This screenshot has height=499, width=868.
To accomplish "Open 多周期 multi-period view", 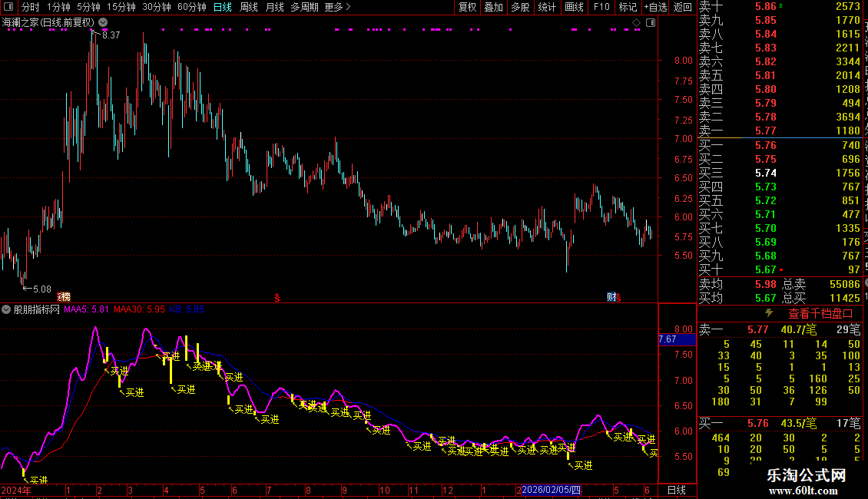I will tap(304, 7).
